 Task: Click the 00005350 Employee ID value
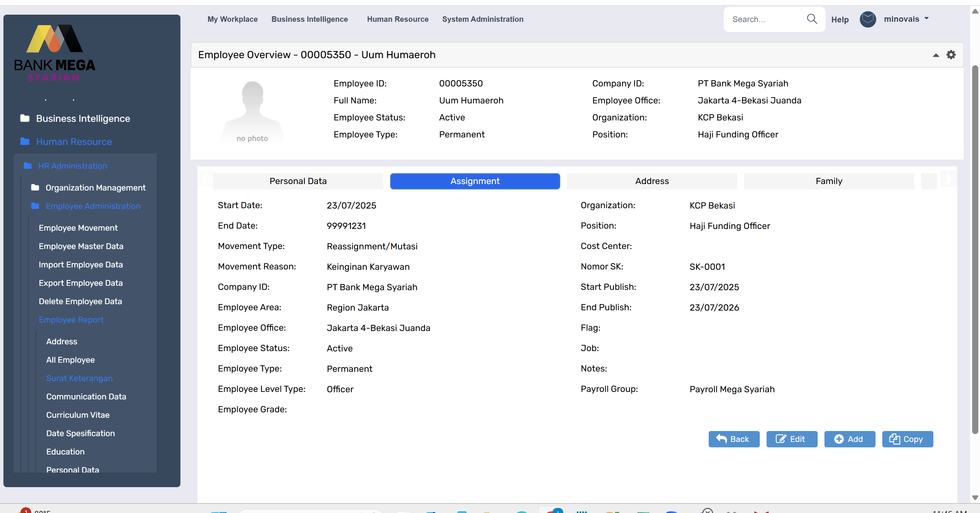461,84
